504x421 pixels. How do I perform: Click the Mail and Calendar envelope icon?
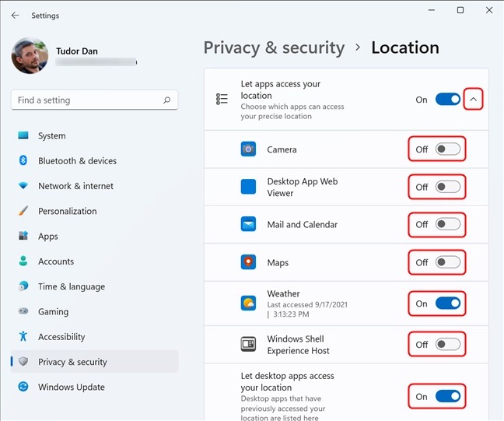pos(248,224)
